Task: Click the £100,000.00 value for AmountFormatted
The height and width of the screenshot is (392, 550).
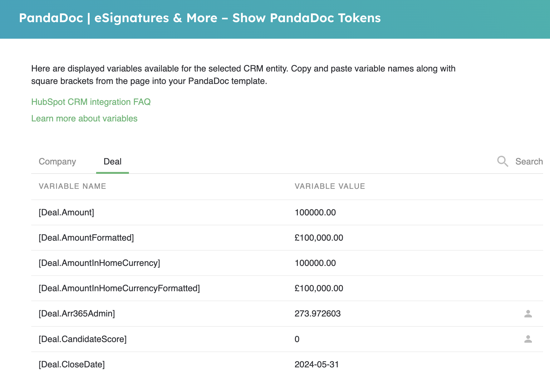Action: (x=319, y=238)
